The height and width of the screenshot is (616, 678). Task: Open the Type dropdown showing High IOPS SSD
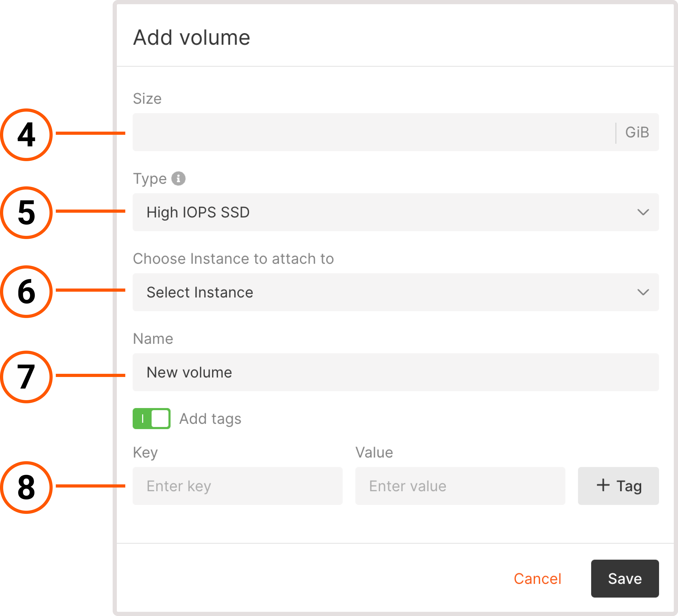tap(395, 212)
